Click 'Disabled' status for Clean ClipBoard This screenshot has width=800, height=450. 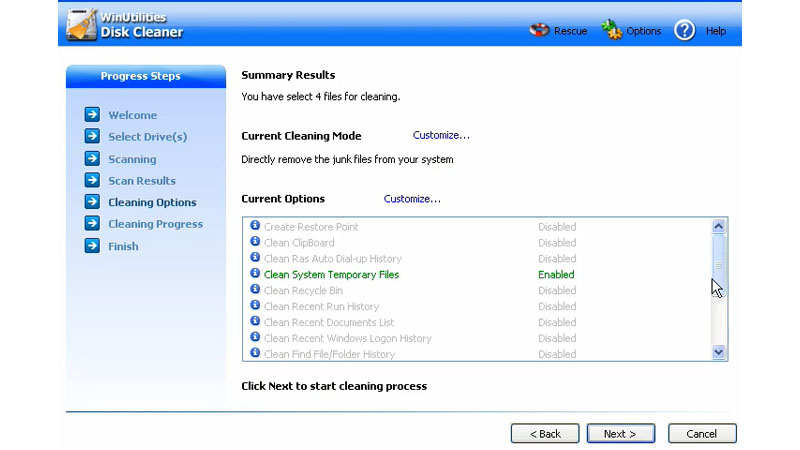(557, 243)
